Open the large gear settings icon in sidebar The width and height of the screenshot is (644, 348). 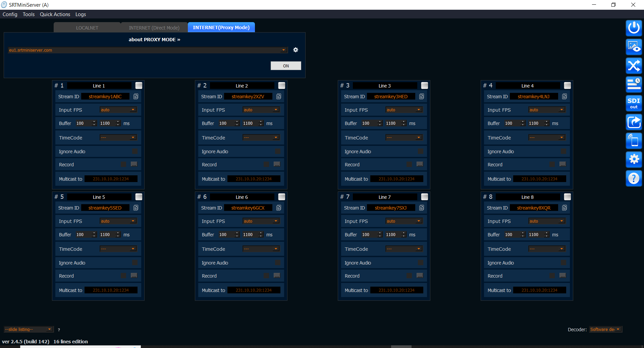634,159
